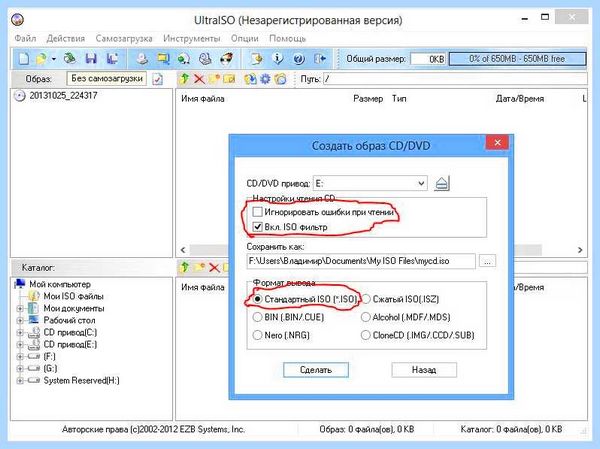The image size is (600, 449).
Task: Open the 'Опции' menu
Action: pyautogui.click(x=245, y=39)
